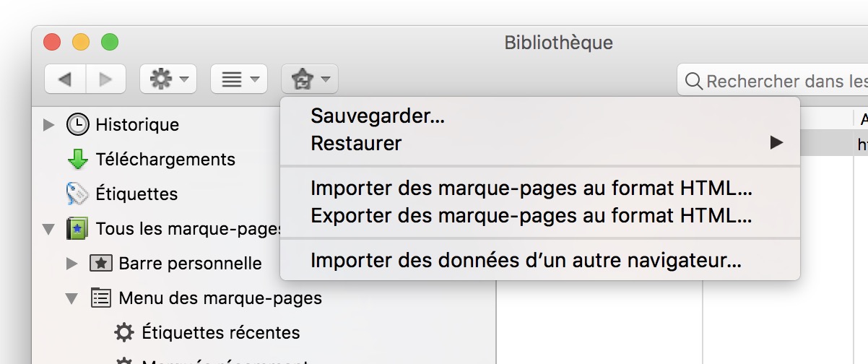Expand the Barre personnelle folder
The width and height of the screenshot is (868, 364).
click(71, 264)
